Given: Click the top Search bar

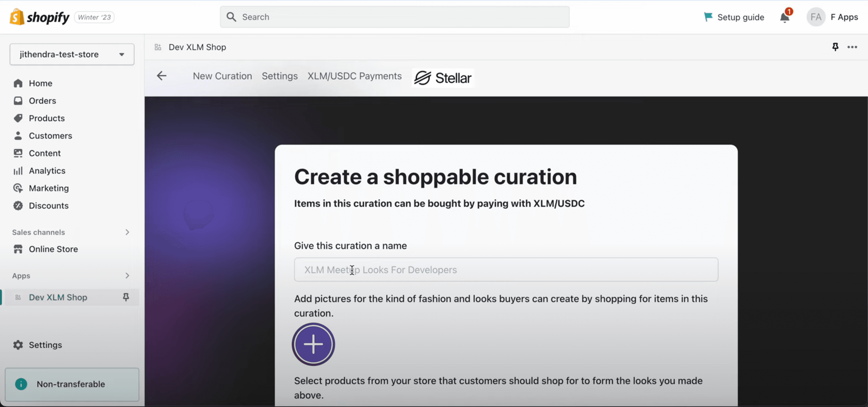Looking at the screenshot, I should coord(394,17).
